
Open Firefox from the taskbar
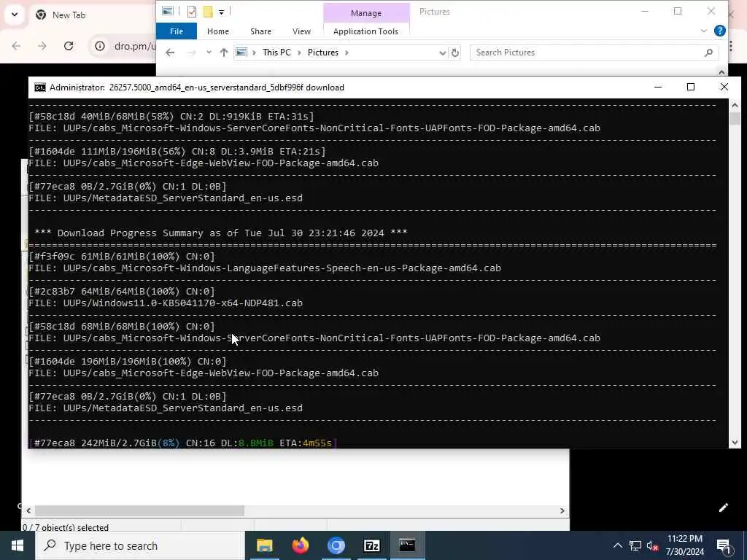pos(300,545)
